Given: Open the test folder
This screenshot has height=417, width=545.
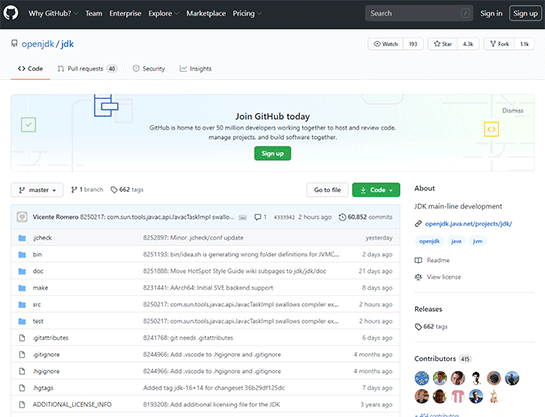Looking at the screenshot, I should [38, 321].
